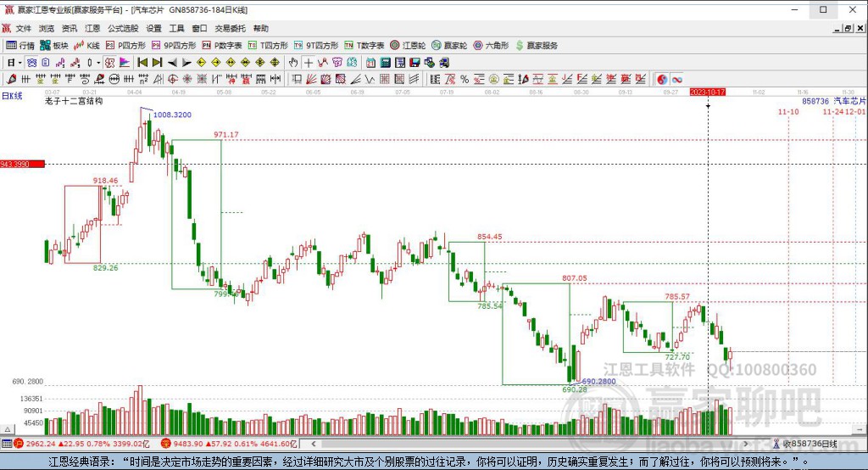Collapse panel with up-triangle button
The image size is (868, 470).
pyautogui.click(x=7, y=429)
